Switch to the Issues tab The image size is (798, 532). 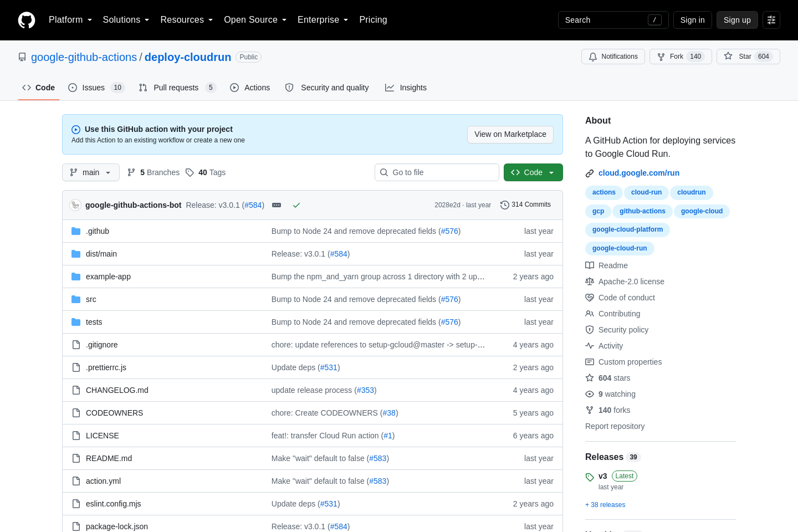point(96,88)
